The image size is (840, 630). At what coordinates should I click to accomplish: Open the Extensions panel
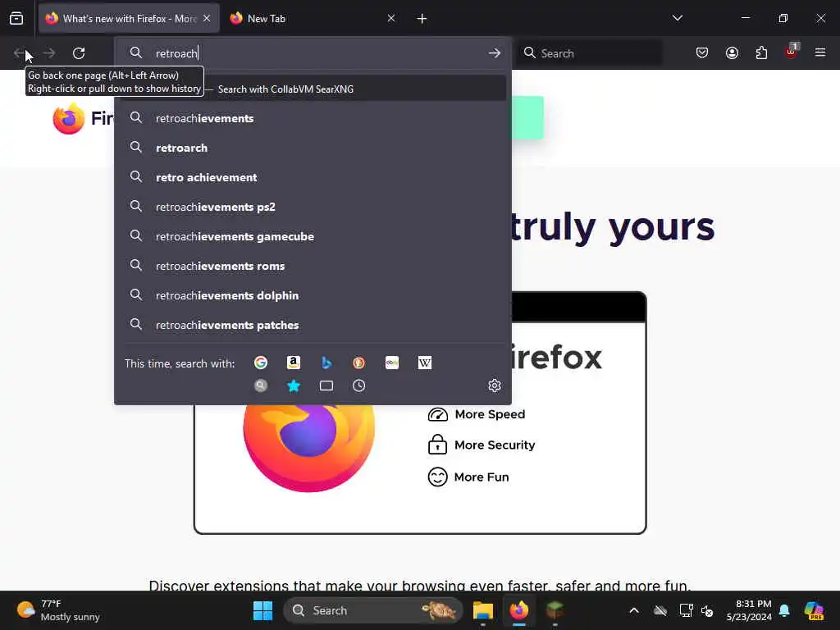click(761, 52)
